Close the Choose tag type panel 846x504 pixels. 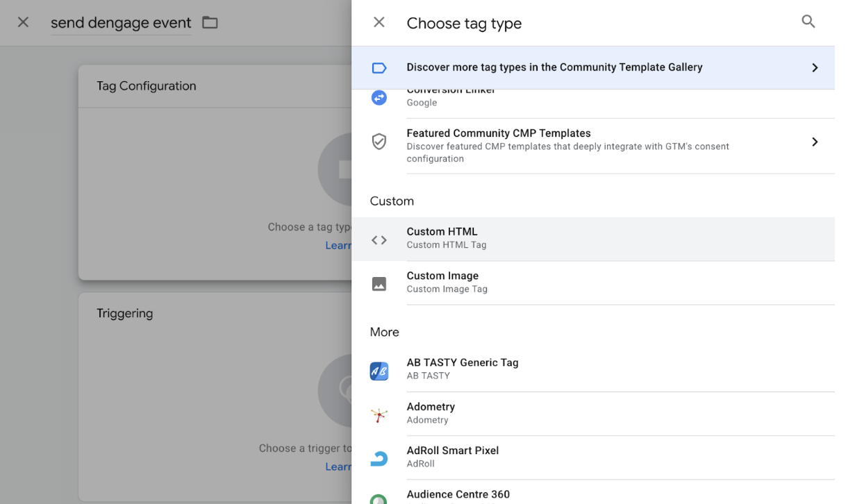[379, 22]
